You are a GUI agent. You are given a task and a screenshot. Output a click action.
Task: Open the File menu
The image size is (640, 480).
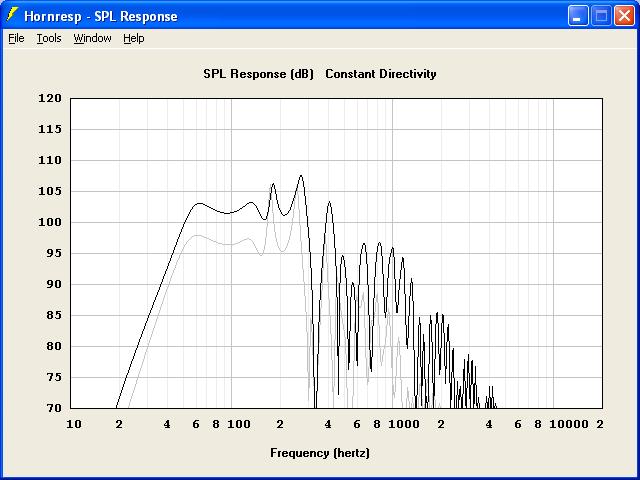16,38
